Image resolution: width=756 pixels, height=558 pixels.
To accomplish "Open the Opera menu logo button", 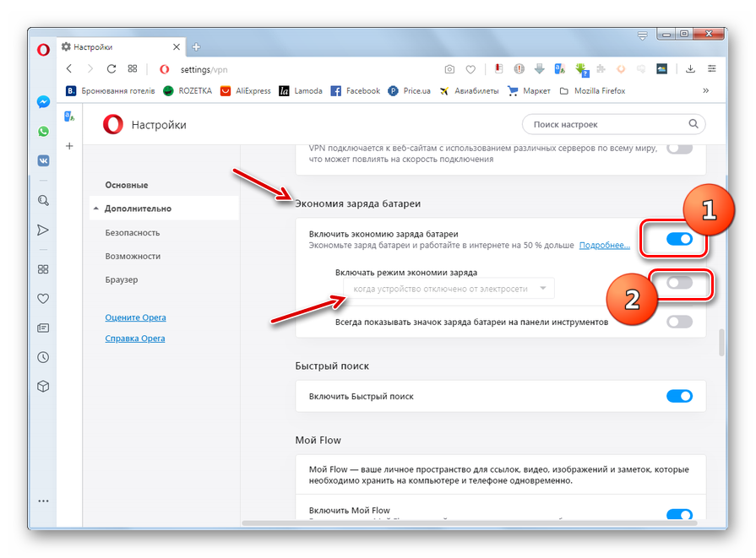I will (43, 49).
